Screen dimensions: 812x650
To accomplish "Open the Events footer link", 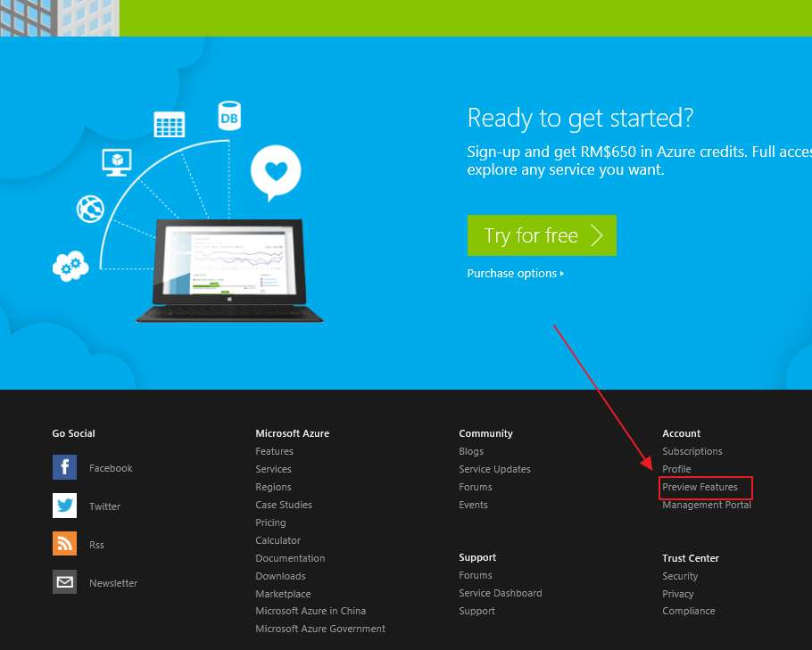I will click(x=473, y=505).
